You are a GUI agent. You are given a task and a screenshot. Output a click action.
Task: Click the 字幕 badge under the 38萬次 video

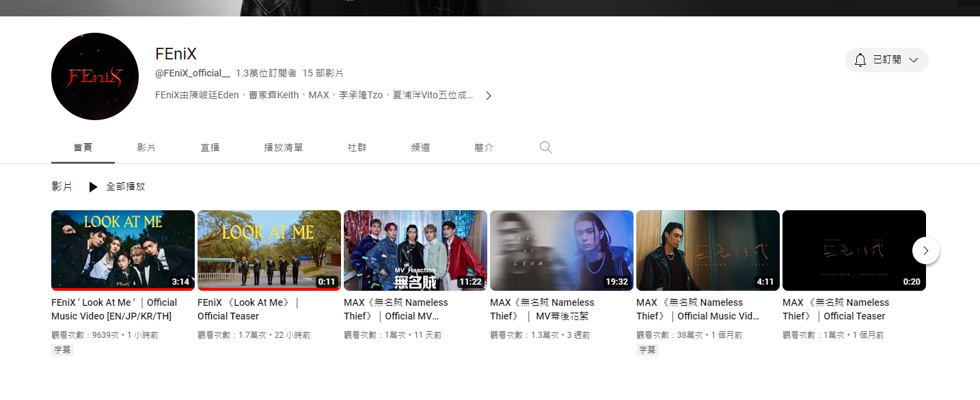tap(647, 350)
